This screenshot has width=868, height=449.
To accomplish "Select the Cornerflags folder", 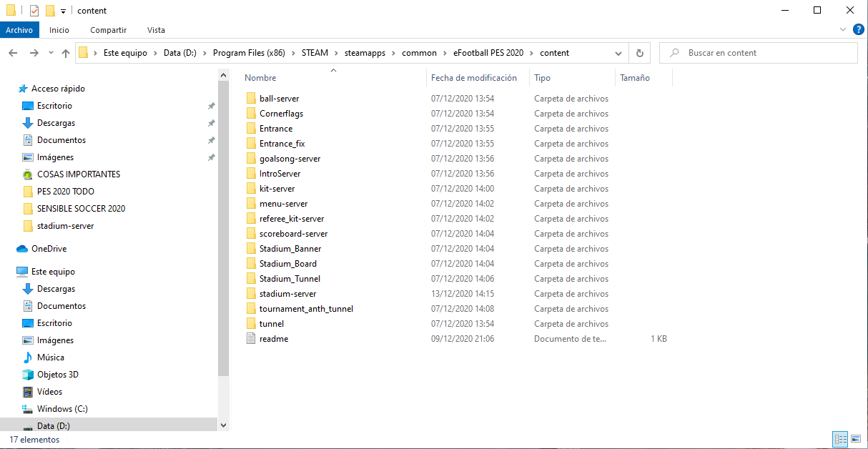I will 281,114.
